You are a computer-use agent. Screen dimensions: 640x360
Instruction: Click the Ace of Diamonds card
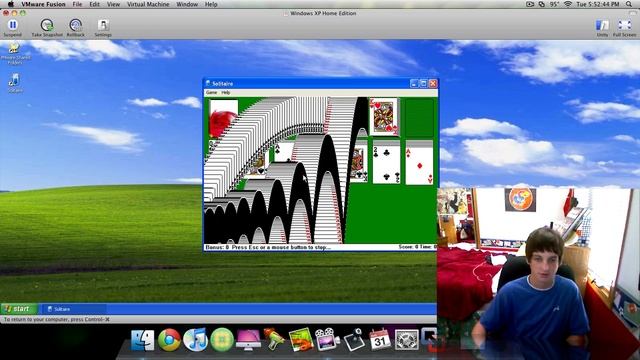[x=419, y=165]
